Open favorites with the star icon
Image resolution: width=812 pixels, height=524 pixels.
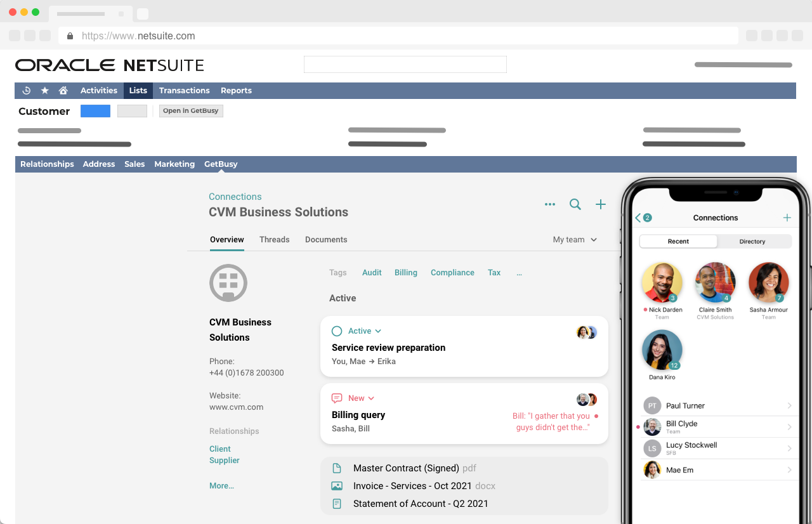(x=44, y=90)
